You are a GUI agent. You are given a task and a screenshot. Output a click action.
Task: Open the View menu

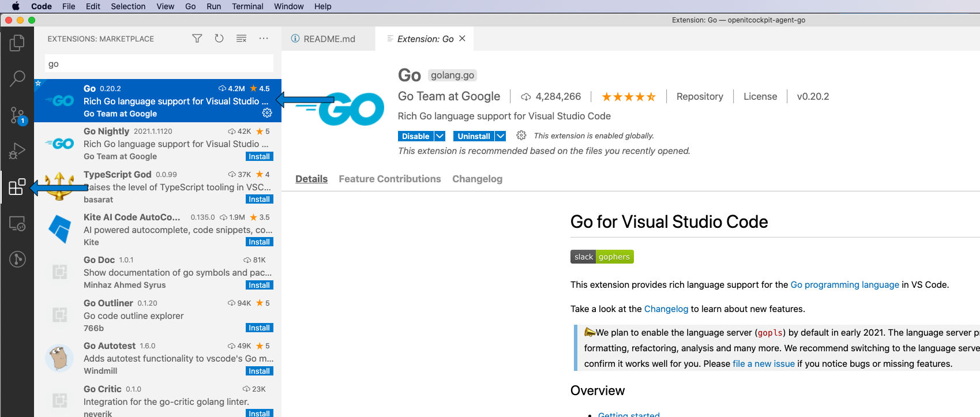(165, 6)
